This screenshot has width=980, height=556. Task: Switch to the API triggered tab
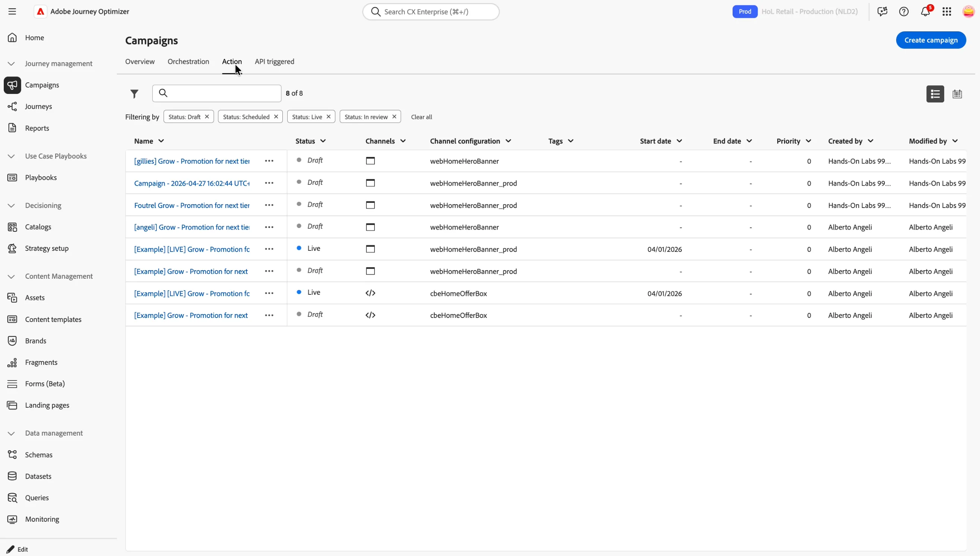pos(275,61)
